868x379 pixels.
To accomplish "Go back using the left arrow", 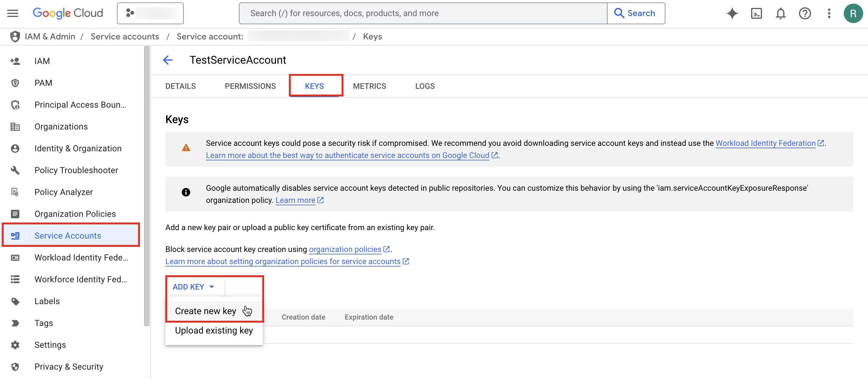I will (x=168, y=60).
